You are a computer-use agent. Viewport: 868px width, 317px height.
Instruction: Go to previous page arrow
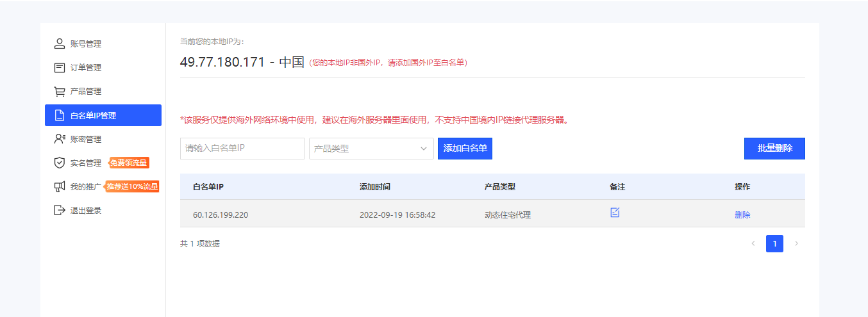[x=753, y=243]
